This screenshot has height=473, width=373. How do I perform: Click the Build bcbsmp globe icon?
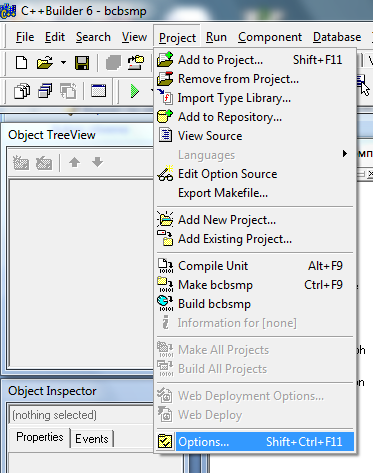point(165,303)
